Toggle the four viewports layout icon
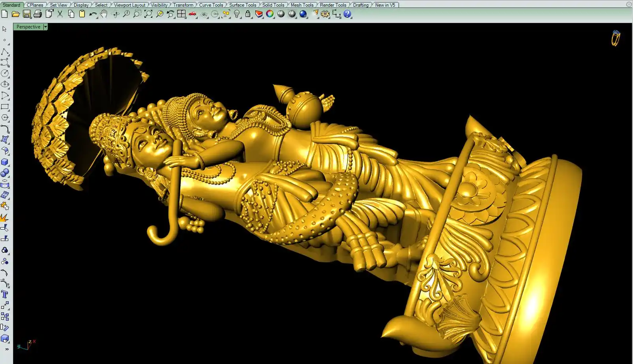This screenshot has height=364, width=633. (181, 14)
